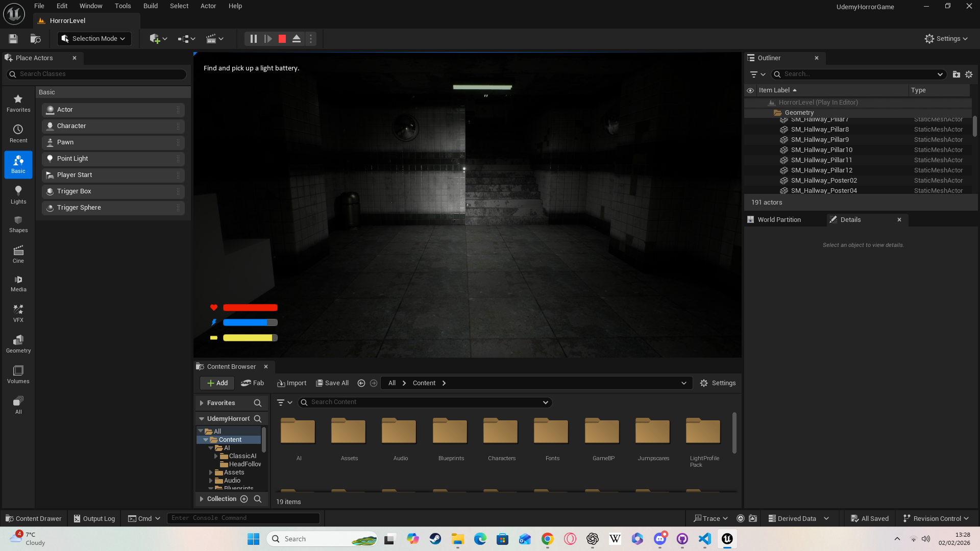Switch to the World Partition tab
The height and width of the screenshot is (551, 980).
(x=778, y=219)
